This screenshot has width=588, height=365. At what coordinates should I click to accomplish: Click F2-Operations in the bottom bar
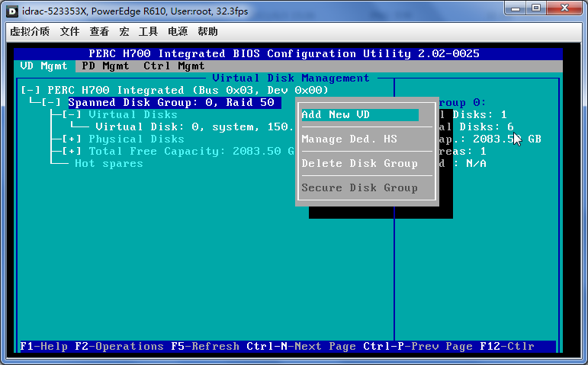pyautogui.click(x=119, y=346)
